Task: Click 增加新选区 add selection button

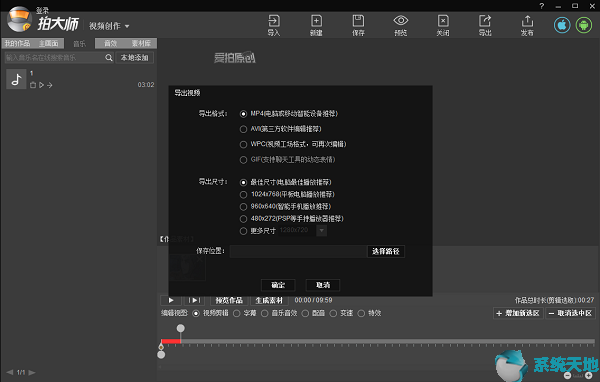Action: tap(518, 313)
